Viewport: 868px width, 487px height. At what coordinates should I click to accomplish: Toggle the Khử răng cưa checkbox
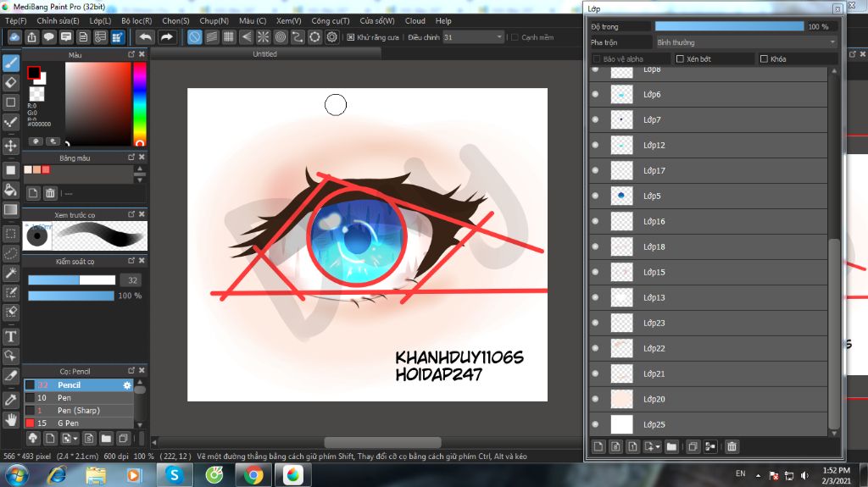[x=350, y=37]
